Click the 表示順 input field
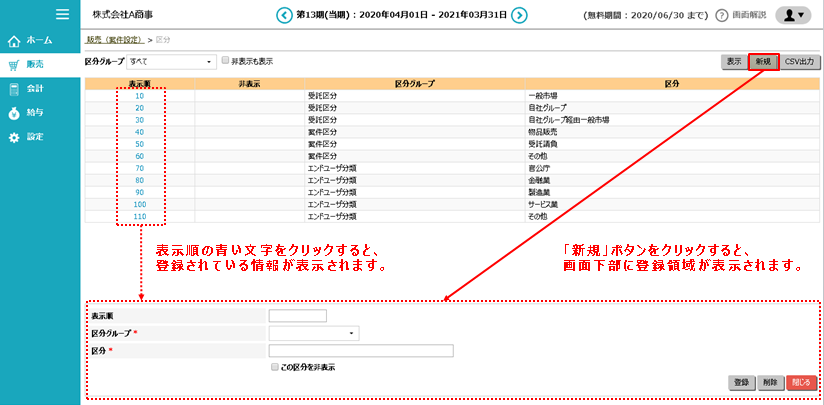Screen dimensions: 824x405 point(297,316)
